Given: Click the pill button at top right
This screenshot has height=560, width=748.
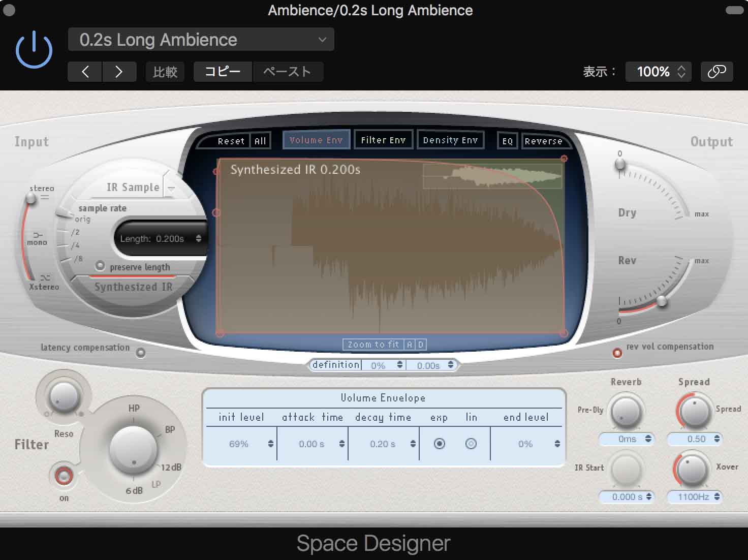Looking at the screenshot, I should coord(734,10).
